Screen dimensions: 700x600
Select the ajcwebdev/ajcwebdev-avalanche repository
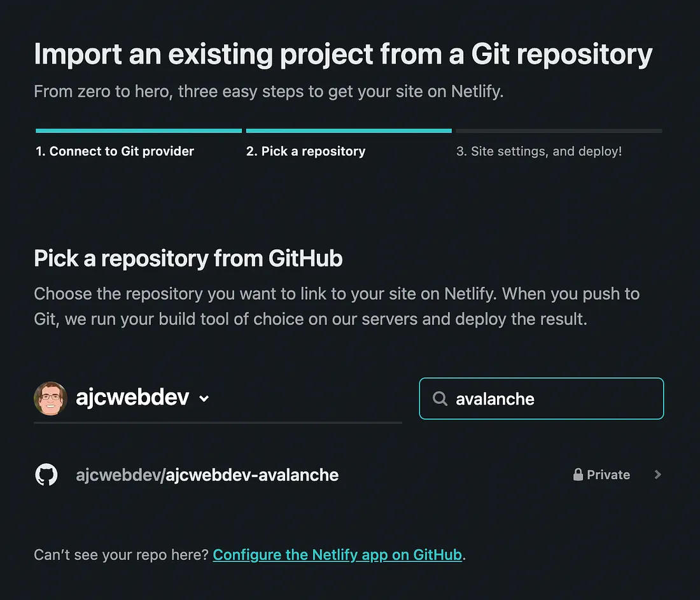coord(207,474)
